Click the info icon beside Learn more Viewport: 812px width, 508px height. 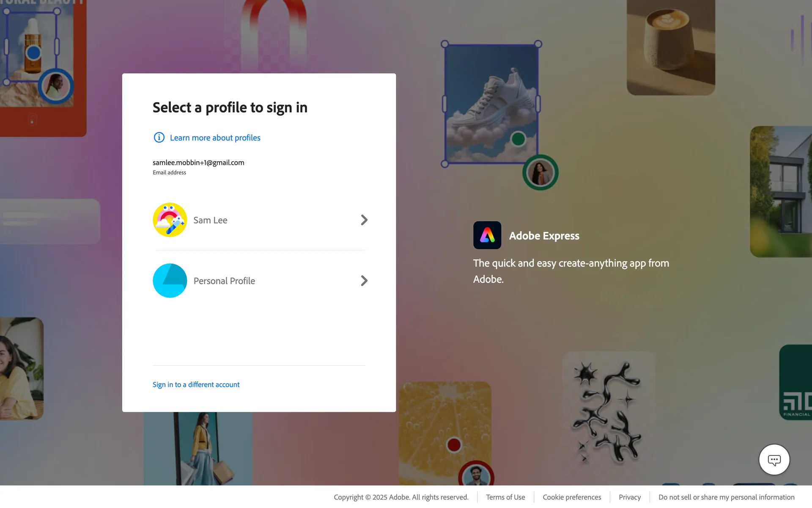click(159, 138)
